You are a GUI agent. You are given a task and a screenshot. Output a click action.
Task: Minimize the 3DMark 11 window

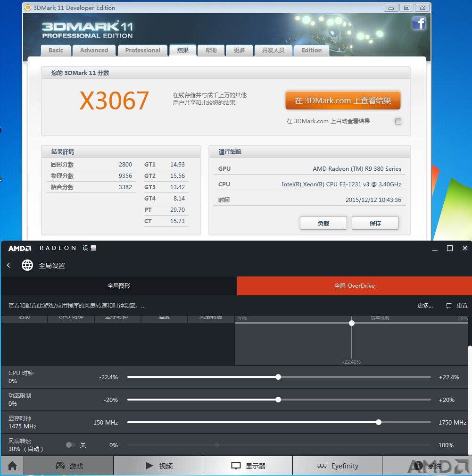391,8
